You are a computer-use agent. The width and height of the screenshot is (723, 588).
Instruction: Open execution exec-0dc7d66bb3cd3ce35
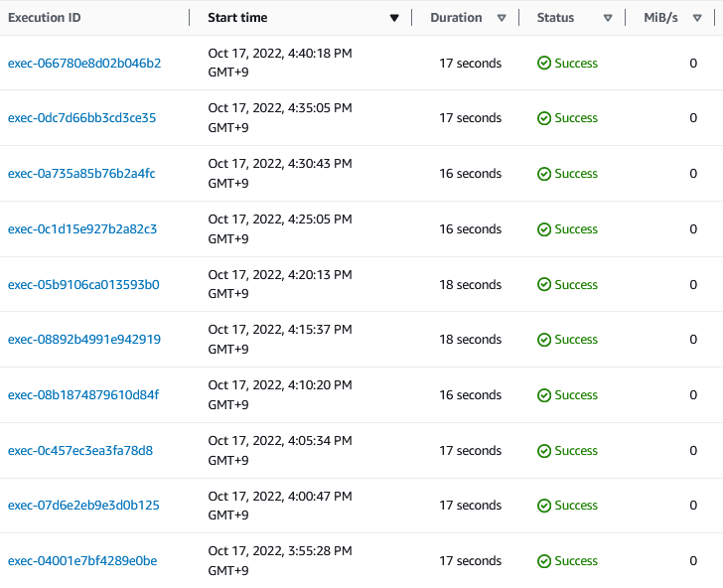81,118
